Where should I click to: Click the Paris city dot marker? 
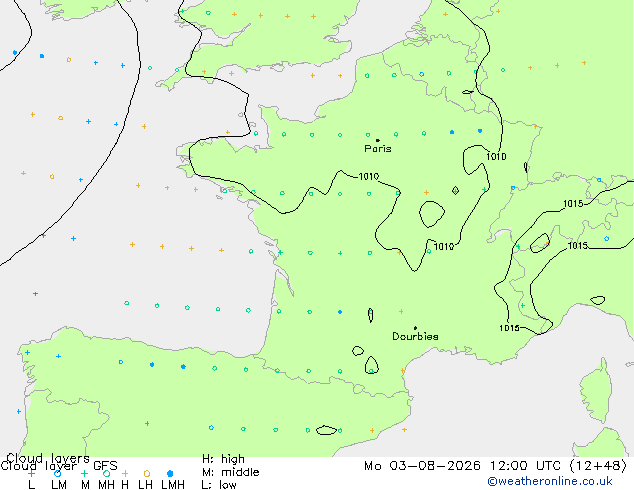[x=378, y=140]
